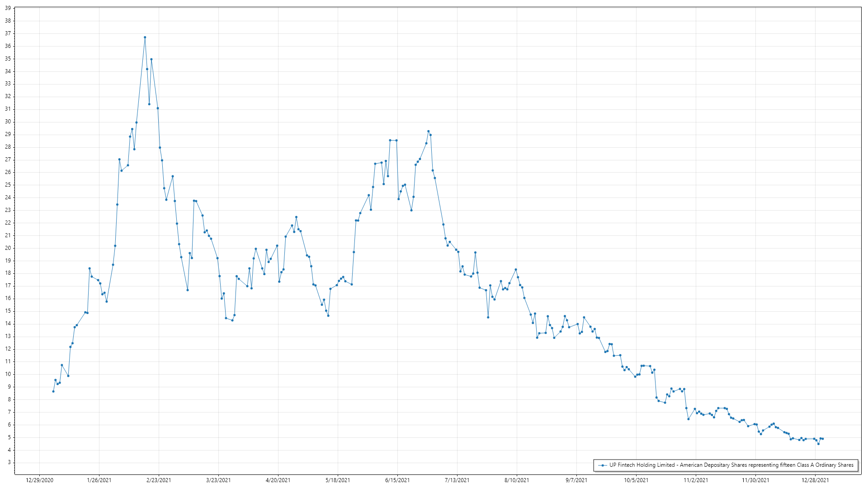
Task: Click the 12/29/2020 x-axis date label
Action: tap(39, 480)
